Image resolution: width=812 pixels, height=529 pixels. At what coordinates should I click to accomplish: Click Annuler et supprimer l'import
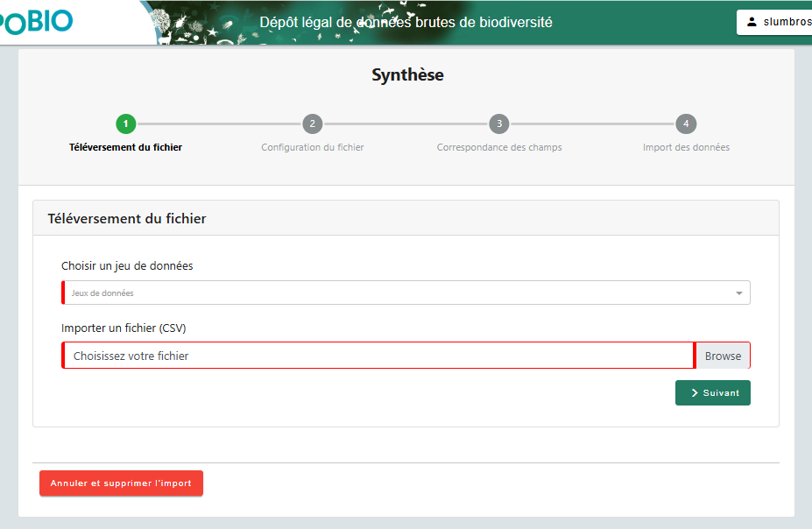pyautogui.click(x=121, y=483)
